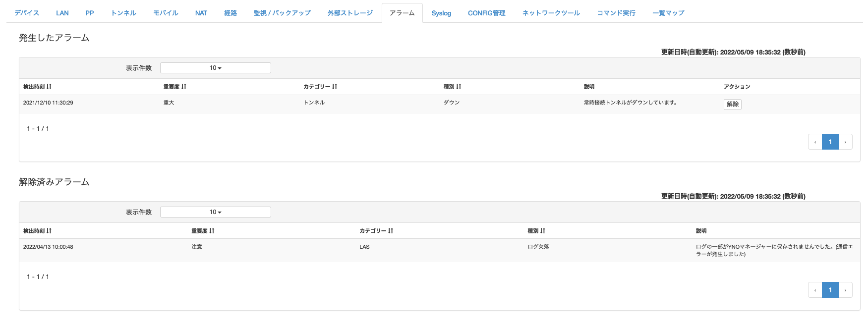Screen dimensions: 868x325
Task: Go to コマンド実行 tab
Action: point(616,13)
